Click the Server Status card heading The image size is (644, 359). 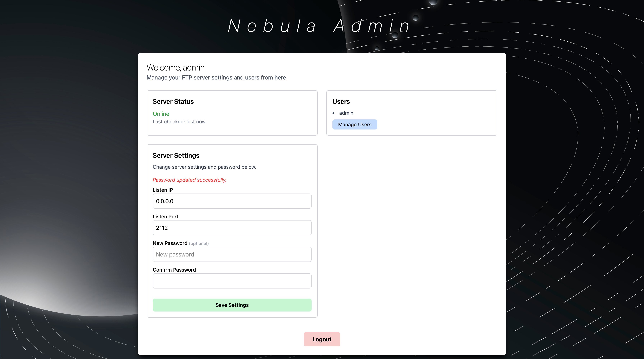173,102
